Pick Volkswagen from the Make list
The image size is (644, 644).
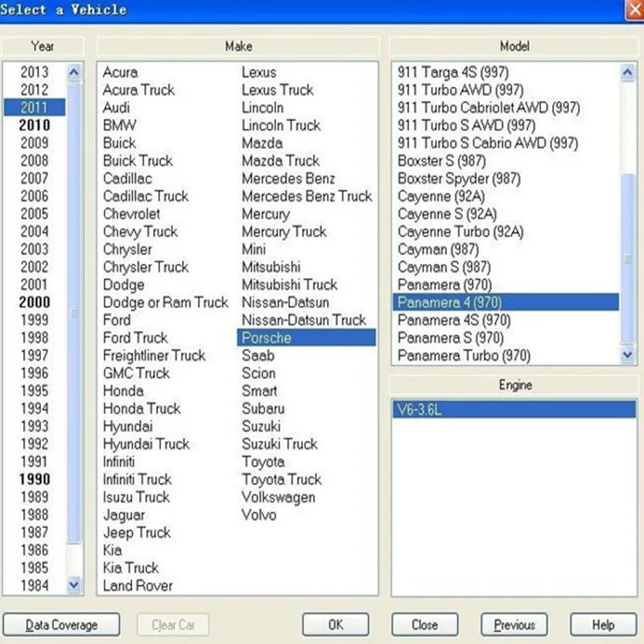tap(280, 497)
